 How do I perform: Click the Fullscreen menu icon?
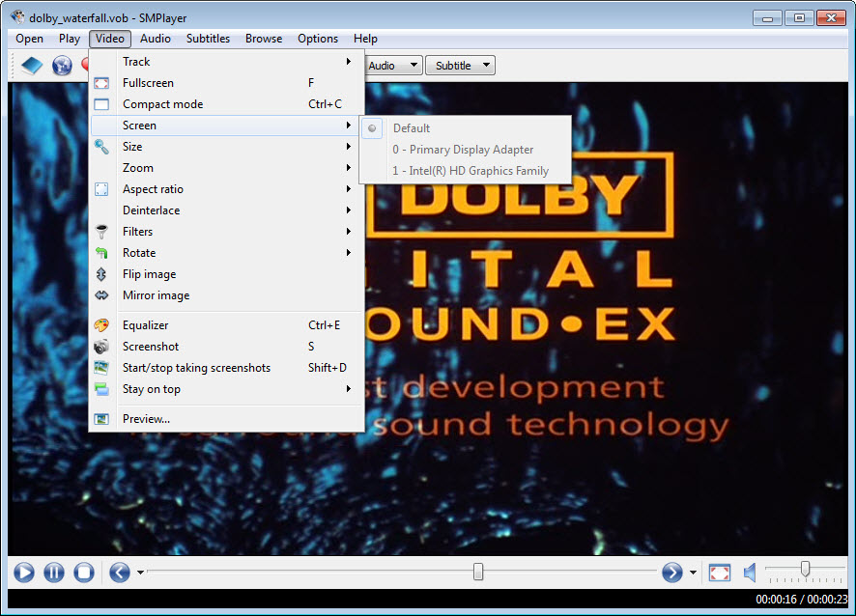click(101, 83)
